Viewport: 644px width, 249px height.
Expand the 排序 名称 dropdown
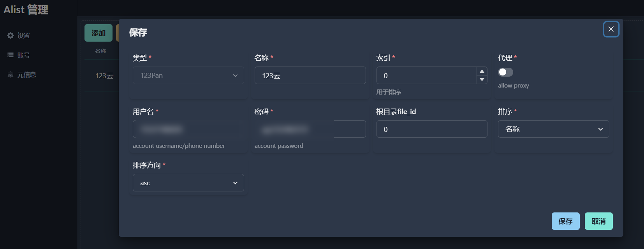click(x=553, y=129)
